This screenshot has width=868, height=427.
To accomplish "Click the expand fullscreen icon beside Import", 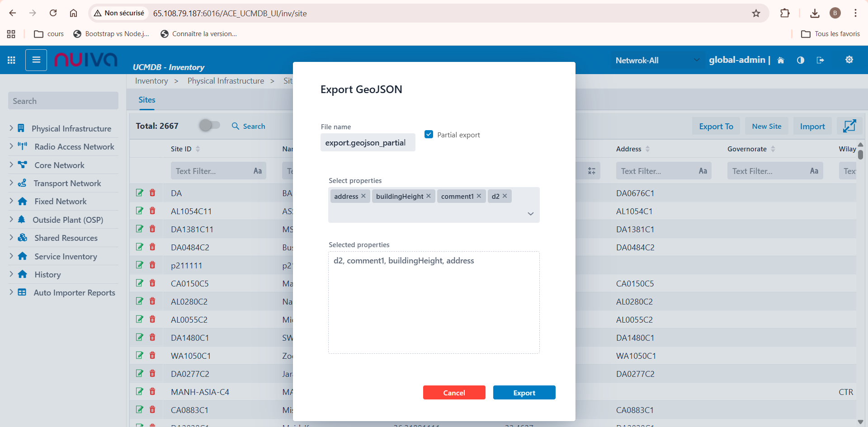I will tap(849, 126).
